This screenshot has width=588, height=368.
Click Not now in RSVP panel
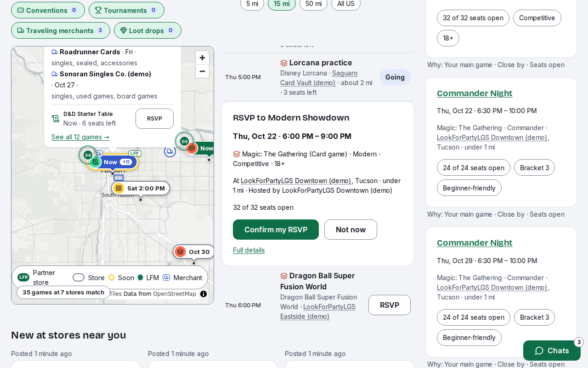tap(351, 230)
